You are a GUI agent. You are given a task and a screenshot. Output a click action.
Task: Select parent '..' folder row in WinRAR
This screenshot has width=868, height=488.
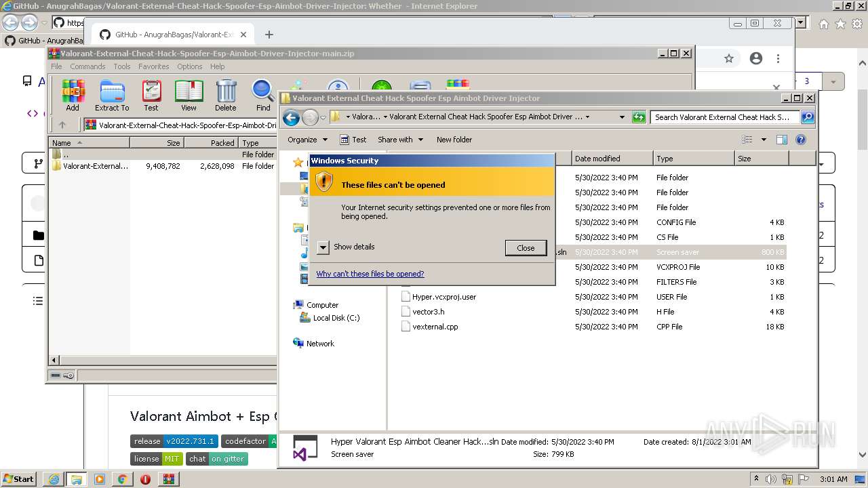(163, 155)
